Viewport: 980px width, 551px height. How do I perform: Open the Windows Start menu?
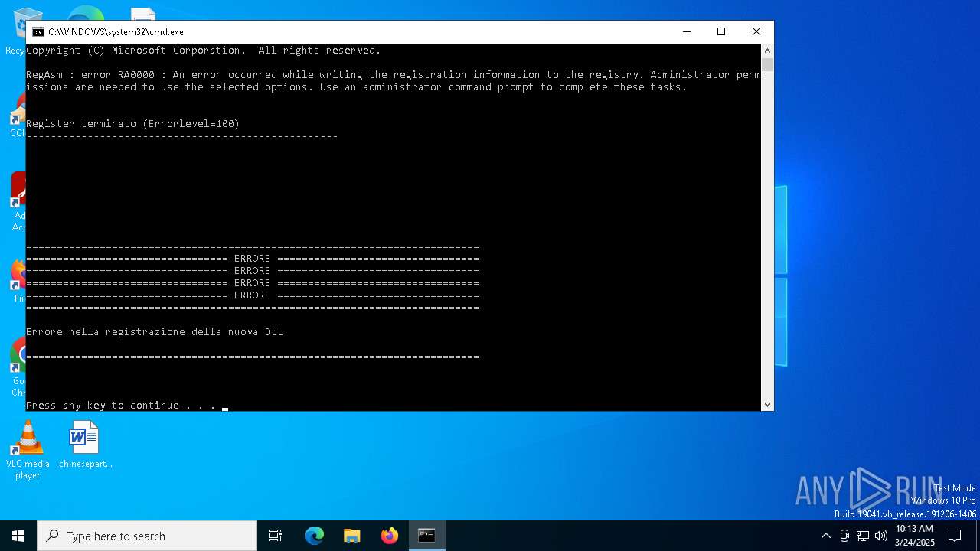click(x=18, y=536)
